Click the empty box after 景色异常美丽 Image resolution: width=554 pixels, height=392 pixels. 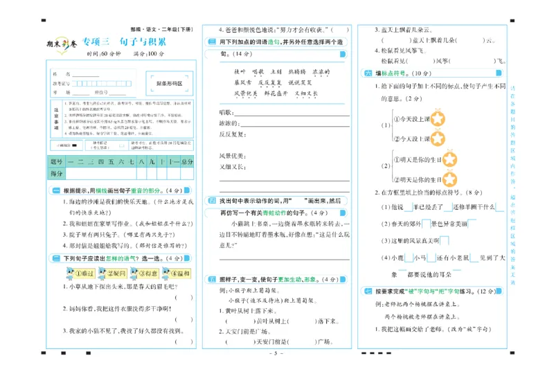[472, 224]
